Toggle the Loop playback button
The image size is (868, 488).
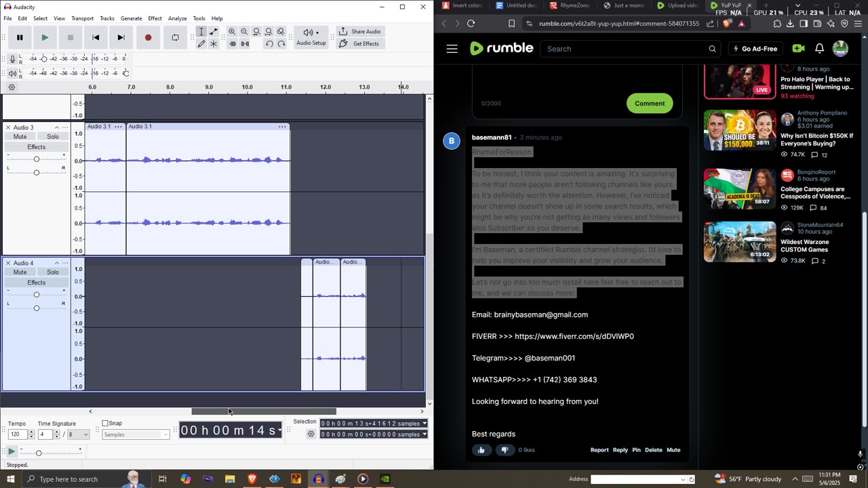tap(175, 37)
